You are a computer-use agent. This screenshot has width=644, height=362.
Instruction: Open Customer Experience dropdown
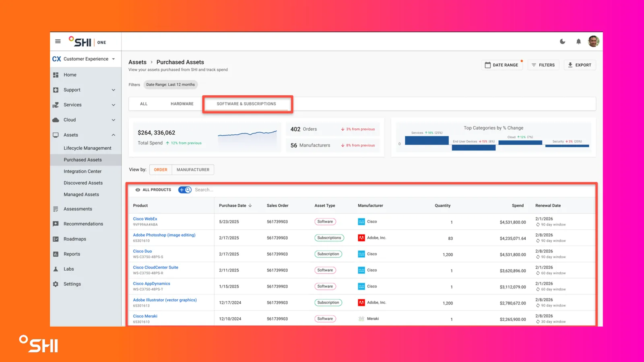84,59
